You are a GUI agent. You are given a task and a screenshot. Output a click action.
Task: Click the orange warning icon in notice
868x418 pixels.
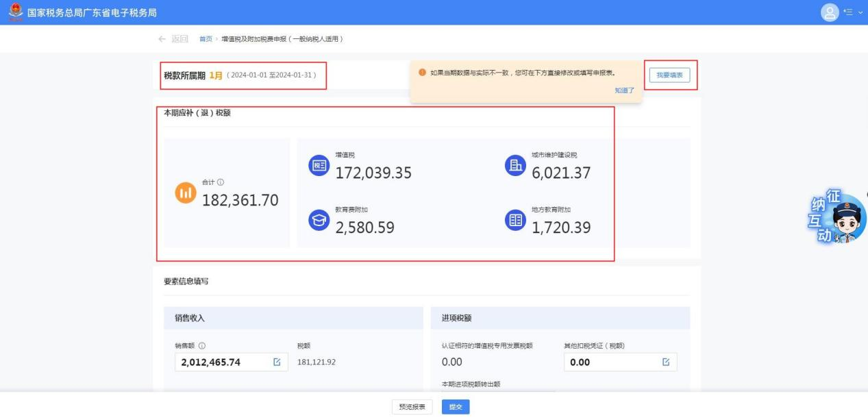pyautogui.click(x=421, y=73)
